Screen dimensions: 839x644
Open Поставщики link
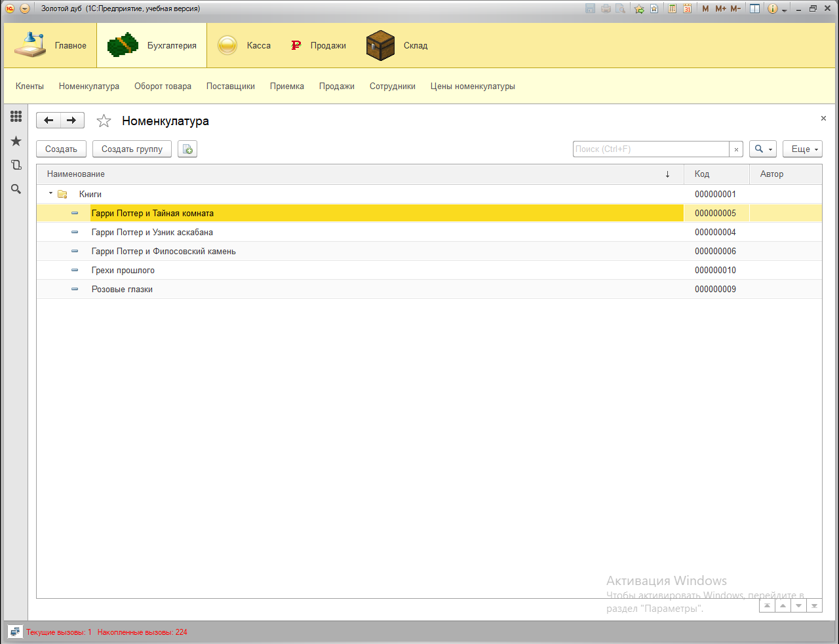(231, 86)
